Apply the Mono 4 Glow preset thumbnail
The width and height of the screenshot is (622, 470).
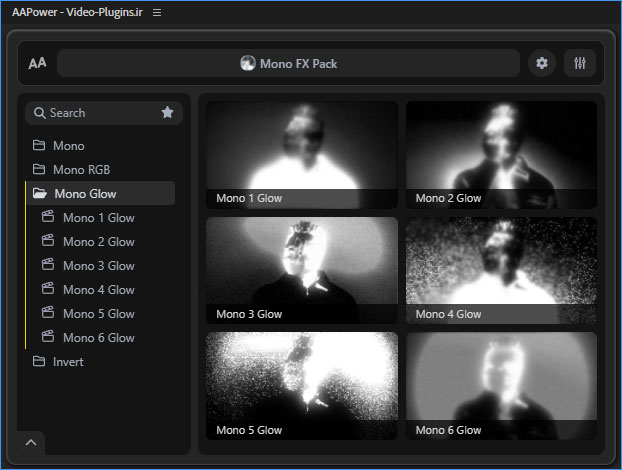[501, 270]
